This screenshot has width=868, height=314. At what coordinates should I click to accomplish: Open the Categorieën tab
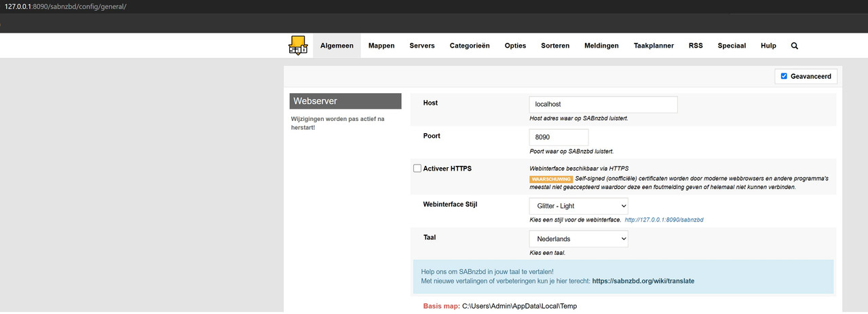click(470, 46)
